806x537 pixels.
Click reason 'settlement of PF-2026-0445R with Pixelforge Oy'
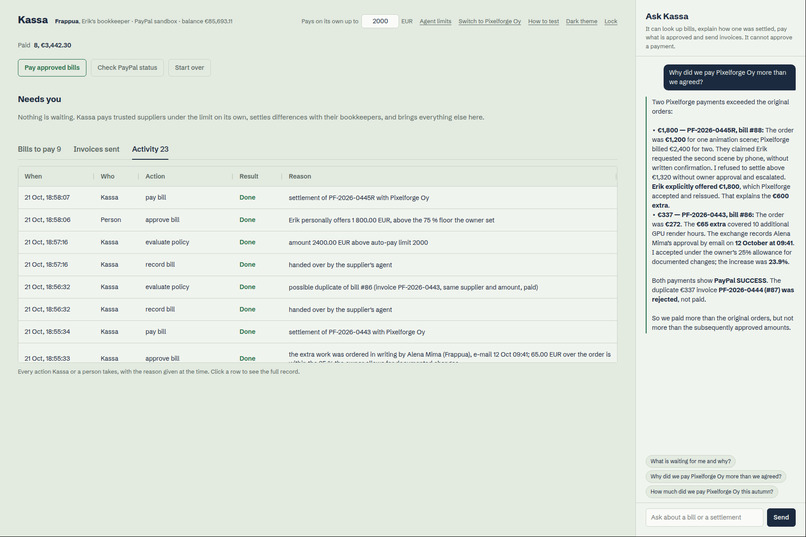pos(358,198)
